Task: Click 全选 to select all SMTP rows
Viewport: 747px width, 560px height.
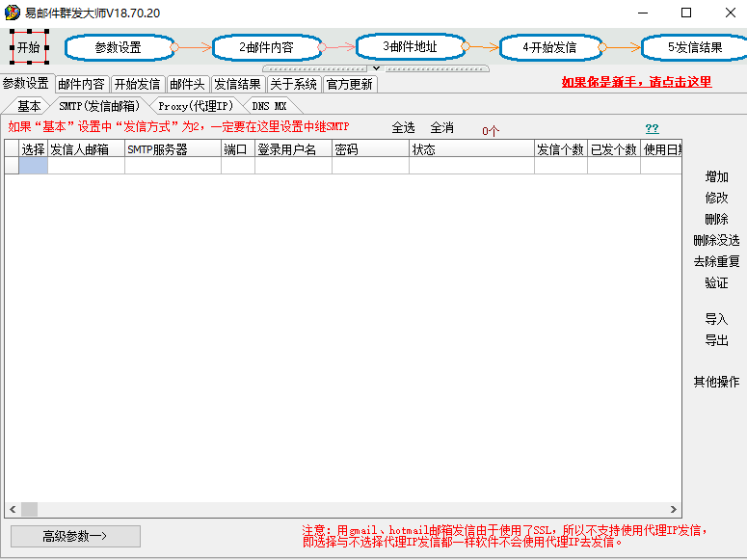Action: pos(403,127)
